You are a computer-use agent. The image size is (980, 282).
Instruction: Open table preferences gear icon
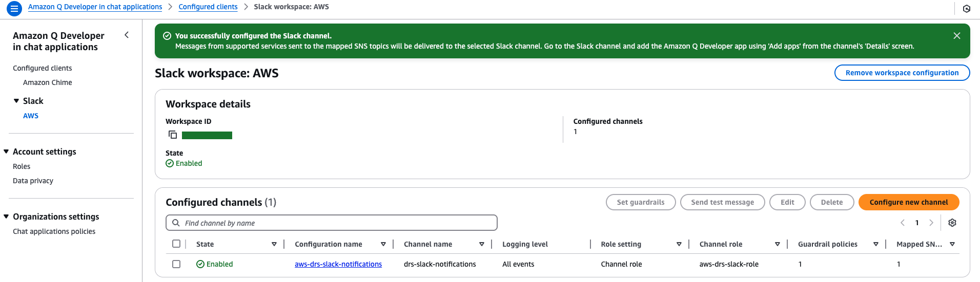(x=952, y=223)
